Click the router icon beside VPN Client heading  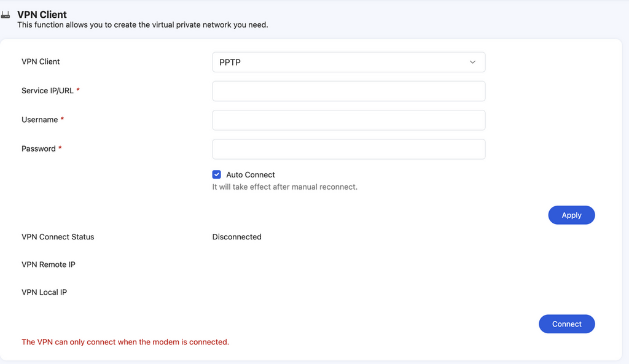(6, 14)
